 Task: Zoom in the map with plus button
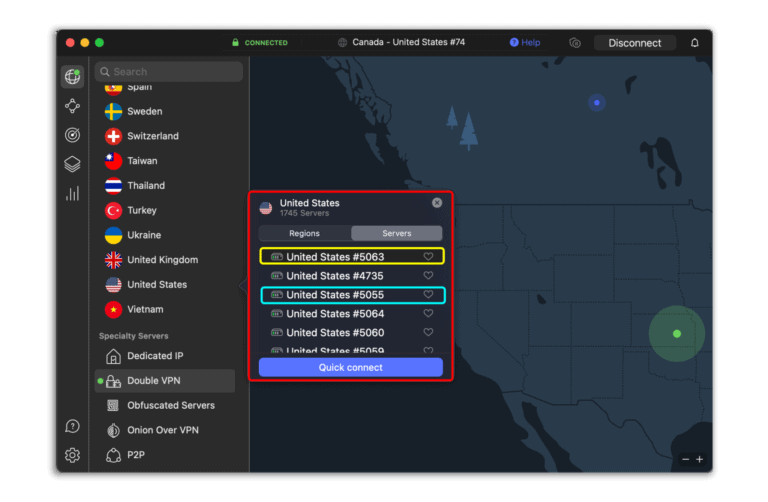pyautogui.click(x=699, y=459)
